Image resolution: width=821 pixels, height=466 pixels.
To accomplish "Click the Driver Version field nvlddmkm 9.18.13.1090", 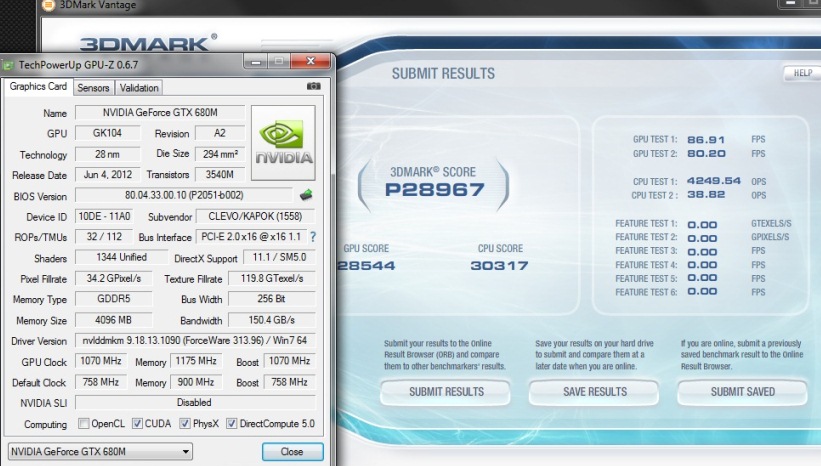I will coord(195,340).
